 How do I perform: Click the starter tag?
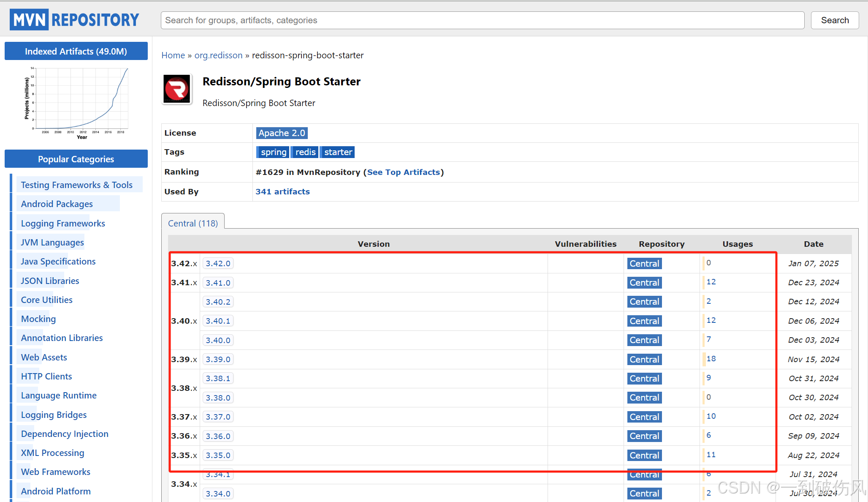click(337, 152)
